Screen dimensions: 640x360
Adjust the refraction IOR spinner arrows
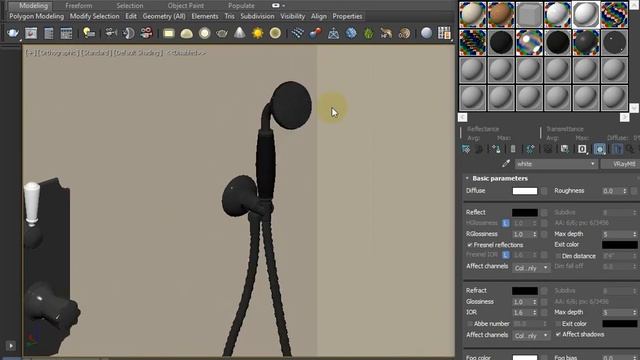point(535,313)
